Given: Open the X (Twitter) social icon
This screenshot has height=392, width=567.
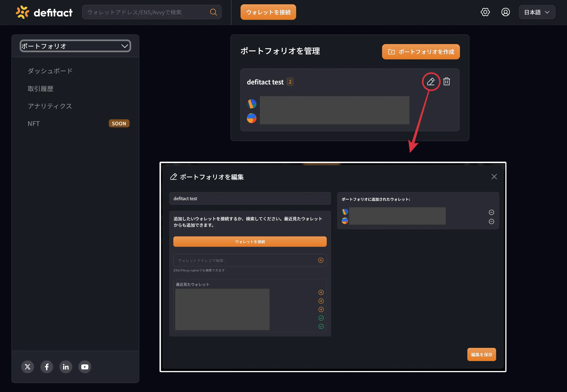Looking at the screenshot, I should click(x=27, y=367).
